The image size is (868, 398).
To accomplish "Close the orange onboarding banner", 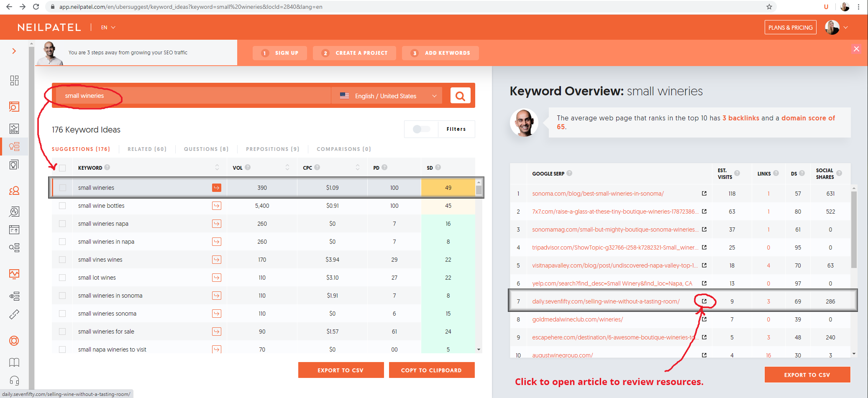I will tap(856, 49).
